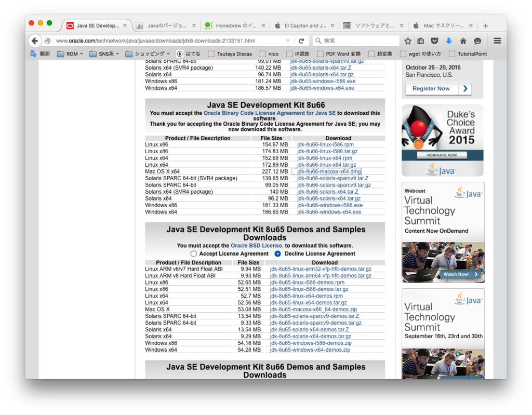The width and height of the screenshot is (532, 415).
Task: Click the search magnifier icon
Action: [x=318, y=41]
